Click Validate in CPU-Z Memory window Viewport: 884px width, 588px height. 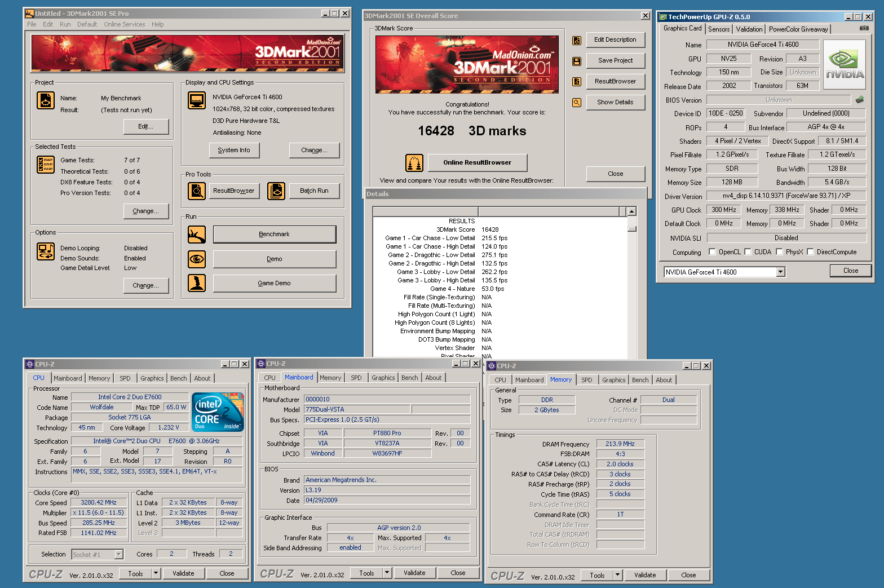point(645,575)
